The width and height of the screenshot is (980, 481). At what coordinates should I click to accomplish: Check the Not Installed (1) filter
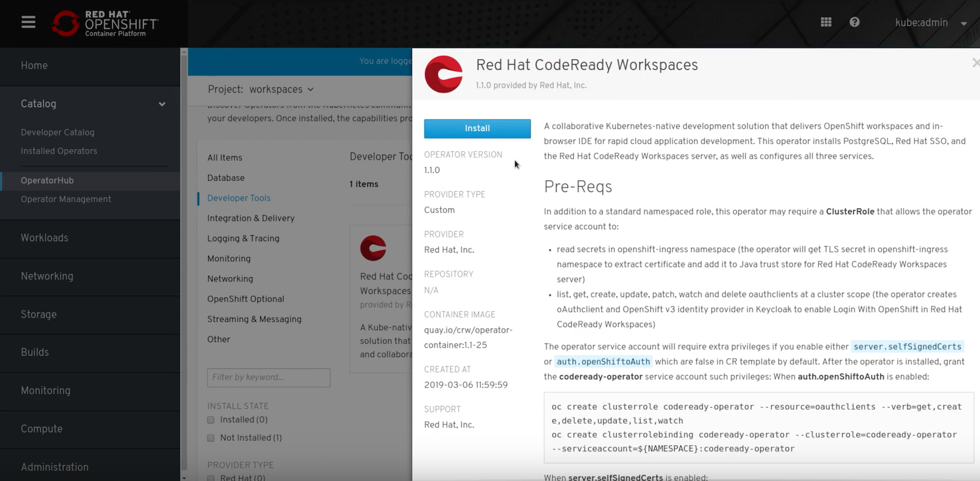coord(211,438)
